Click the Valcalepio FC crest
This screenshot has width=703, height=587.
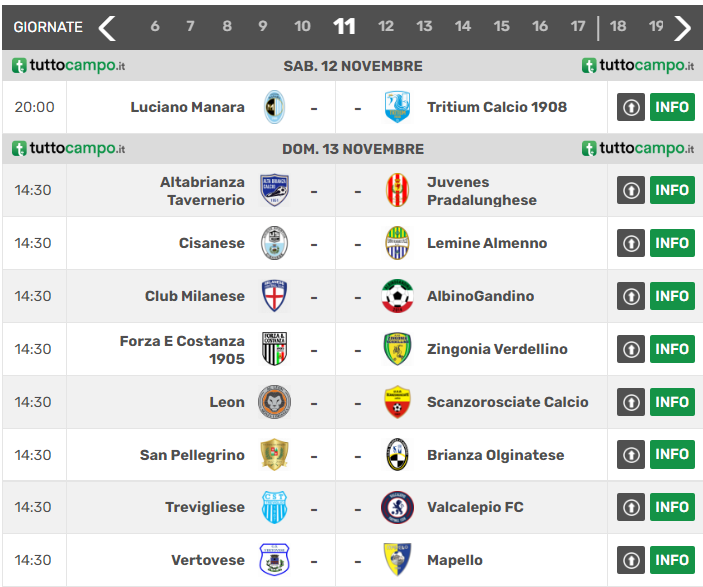point(397,507)
